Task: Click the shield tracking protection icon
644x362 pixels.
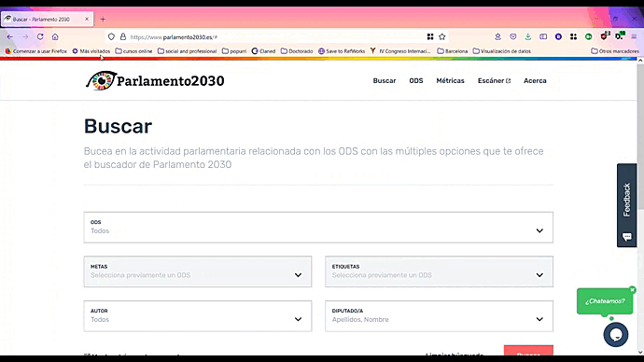Action: click(111, 36)
